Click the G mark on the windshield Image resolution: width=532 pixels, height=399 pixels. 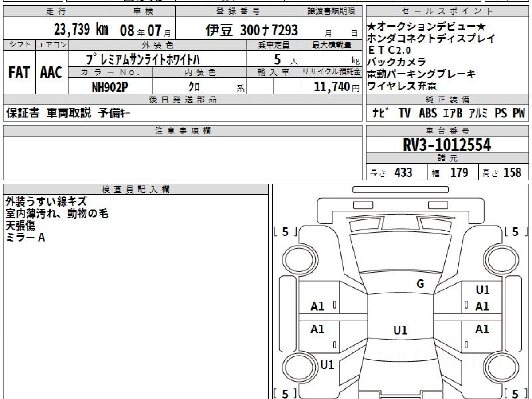coord(420,284)
